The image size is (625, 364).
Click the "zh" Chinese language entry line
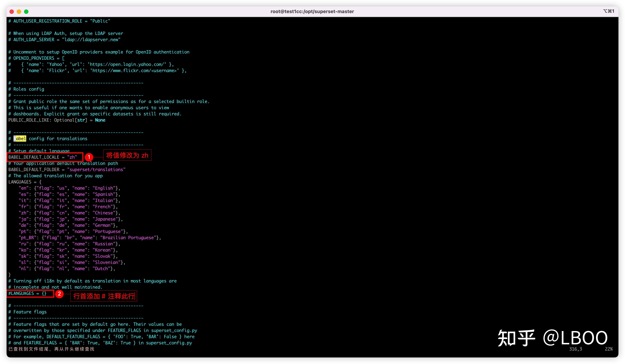point(69,213)
